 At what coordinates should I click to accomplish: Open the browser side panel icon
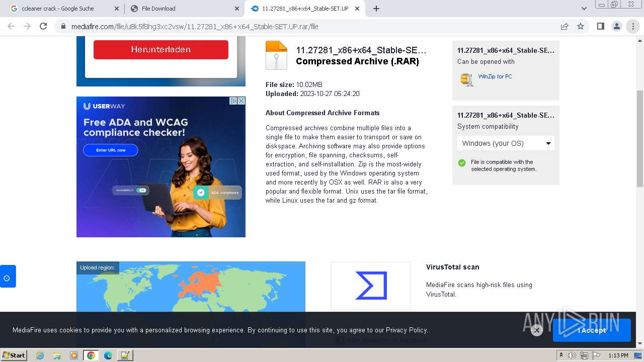[x=600, y=26]
